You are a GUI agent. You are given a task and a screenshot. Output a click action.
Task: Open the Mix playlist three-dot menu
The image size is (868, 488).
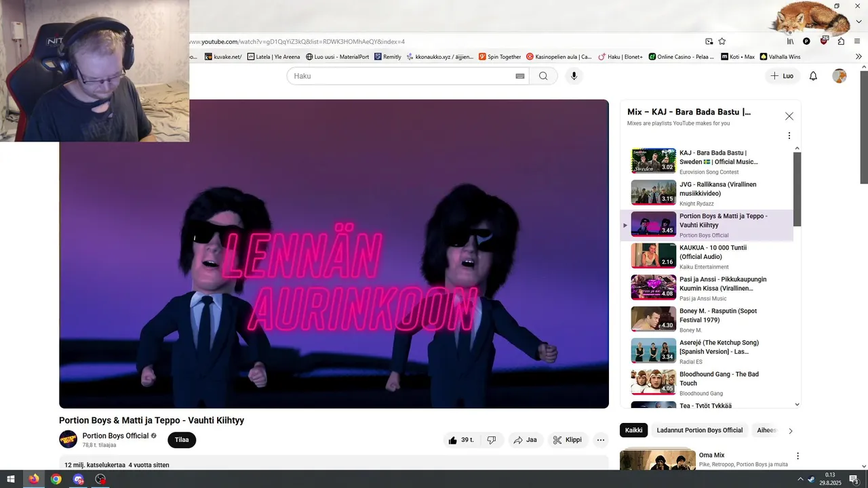pos(789,136)
